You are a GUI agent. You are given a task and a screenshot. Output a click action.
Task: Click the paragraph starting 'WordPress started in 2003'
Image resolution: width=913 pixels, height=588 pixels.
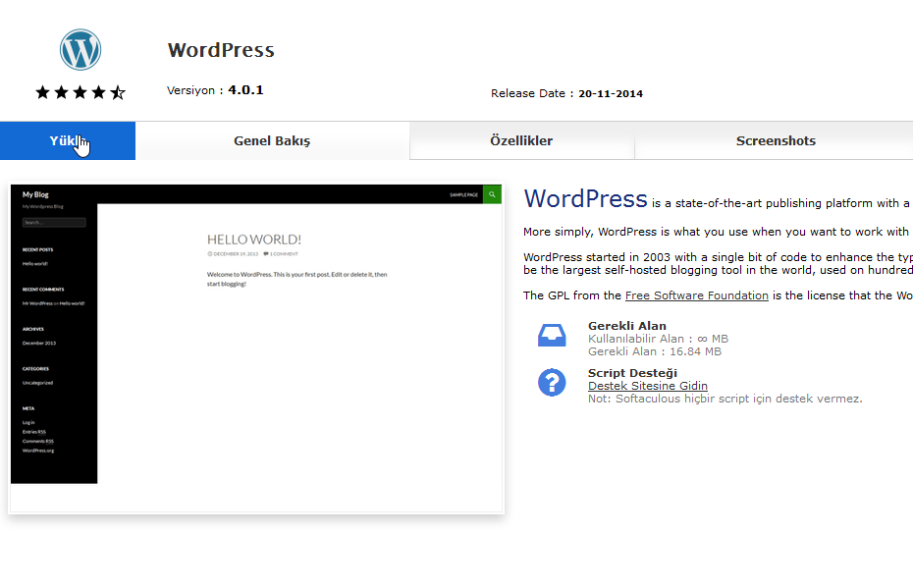click(x=718, y=264)
